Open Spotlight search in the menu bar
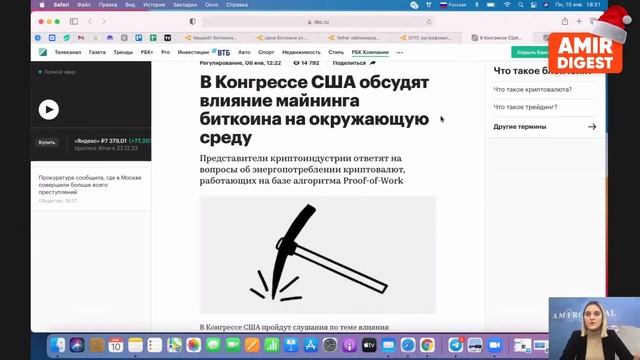 (520, 5)
